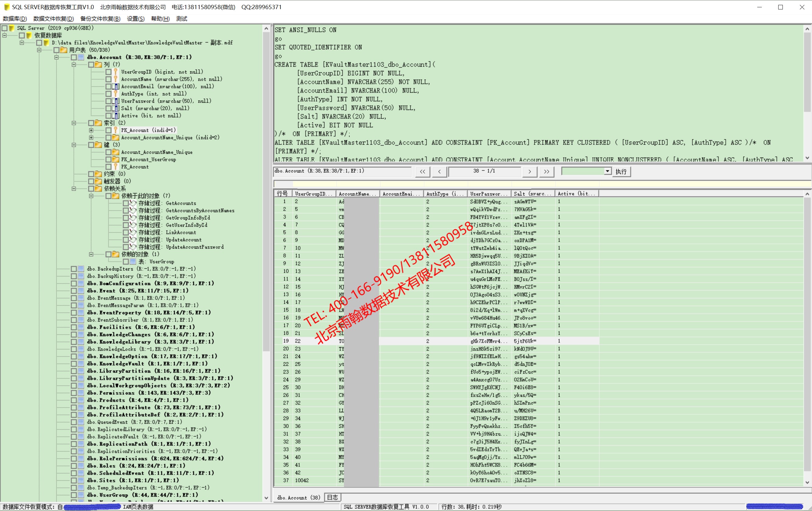Expand the PK_Account index node

coord(91,130)
